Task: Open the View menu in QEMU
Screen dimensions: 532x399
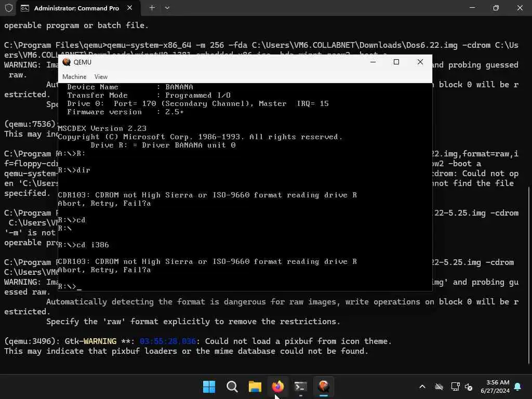Action: (101, 77)
